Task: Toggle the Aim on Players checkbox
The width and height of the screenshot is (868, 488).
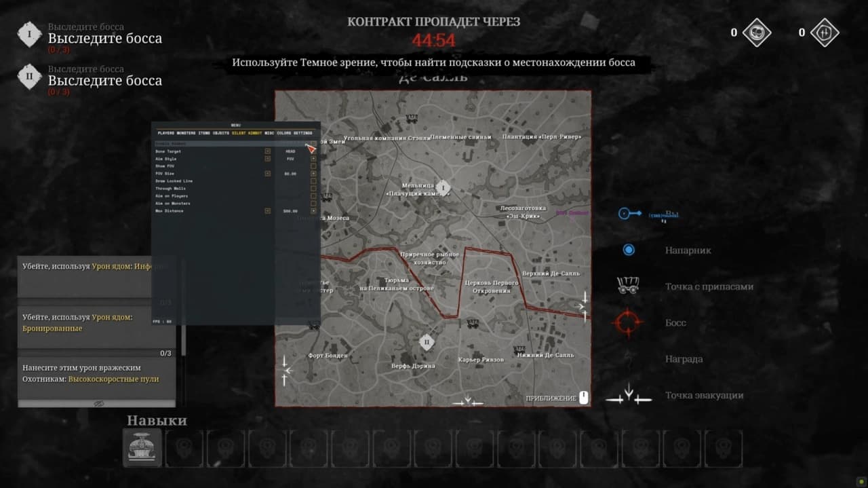Action: (313, 196)
